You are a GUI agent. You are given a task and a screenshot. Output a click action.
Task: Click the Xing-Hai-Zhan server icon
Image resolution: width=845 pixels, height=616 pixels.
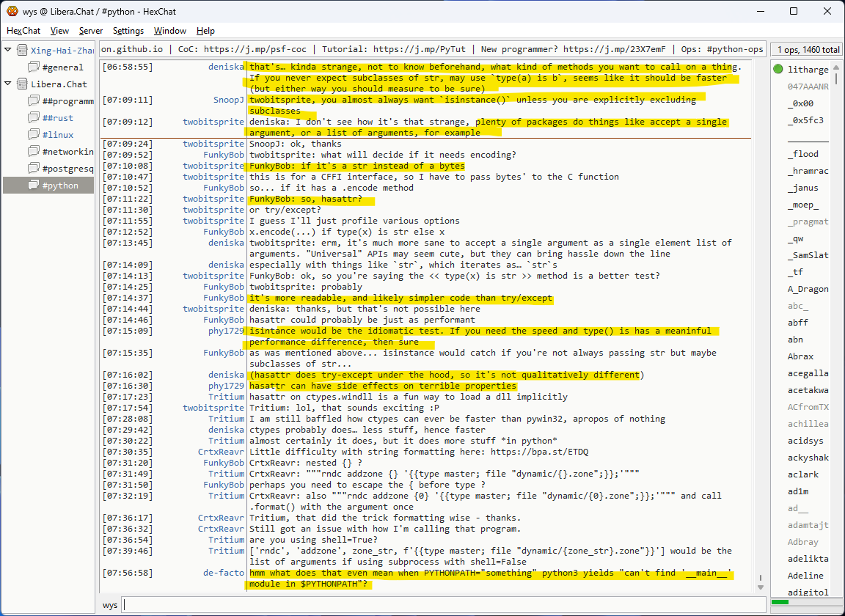coord(22,51)
